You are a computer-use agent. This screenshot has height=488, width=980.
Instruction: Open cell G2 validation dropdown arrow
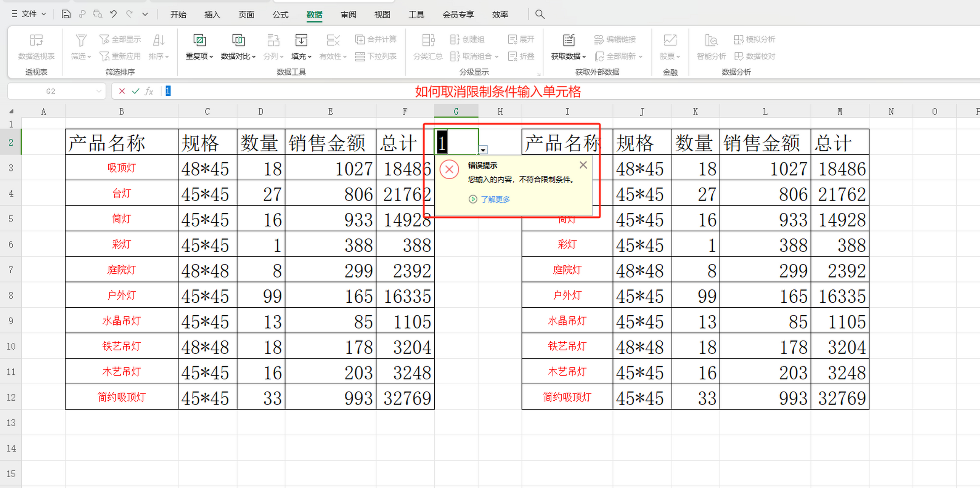pos(483,150)
